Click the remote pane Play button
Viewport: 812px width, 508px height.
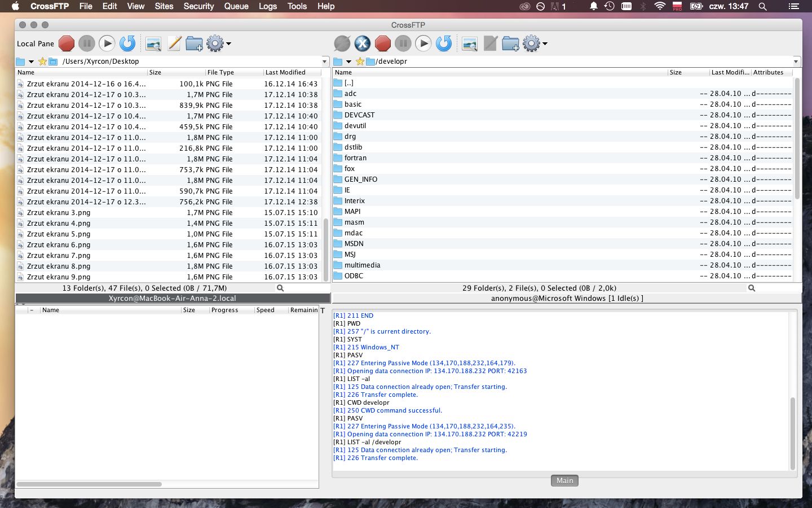(423, 43)
